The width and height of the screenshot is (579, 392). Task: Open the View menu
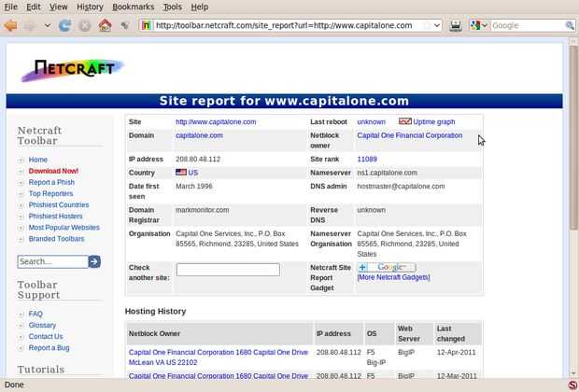click(58, 7)
